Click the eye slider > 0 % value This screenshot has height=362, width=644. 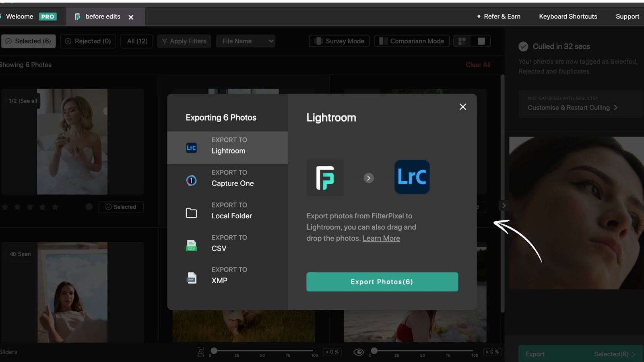point(492,352)
